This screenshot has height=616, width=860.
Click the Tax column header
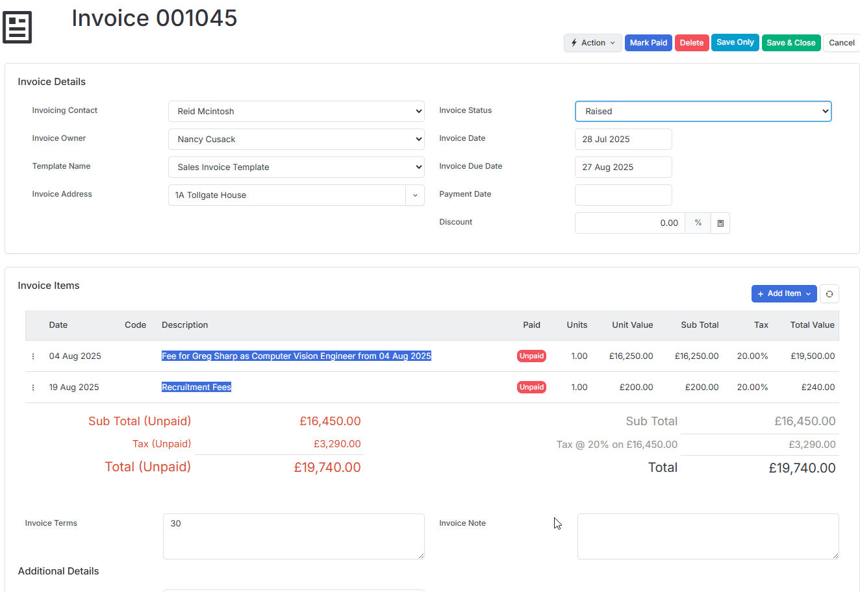point(761,325)
